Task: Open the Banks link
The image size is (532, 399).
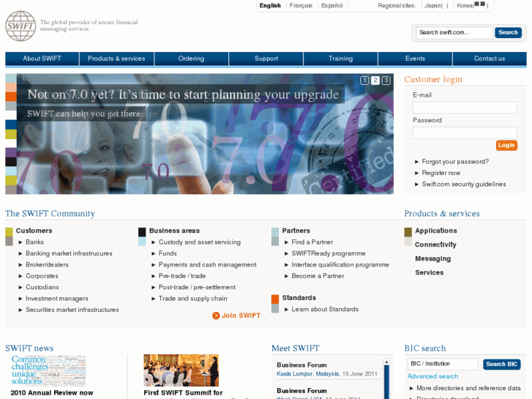Action: [x=34, y=242]
